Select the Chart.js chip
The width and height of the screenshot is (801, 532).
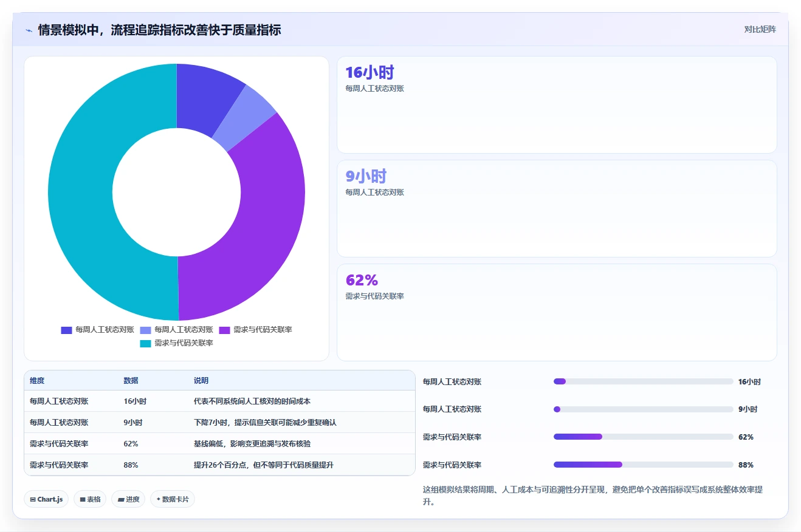(x=47, y=499)
